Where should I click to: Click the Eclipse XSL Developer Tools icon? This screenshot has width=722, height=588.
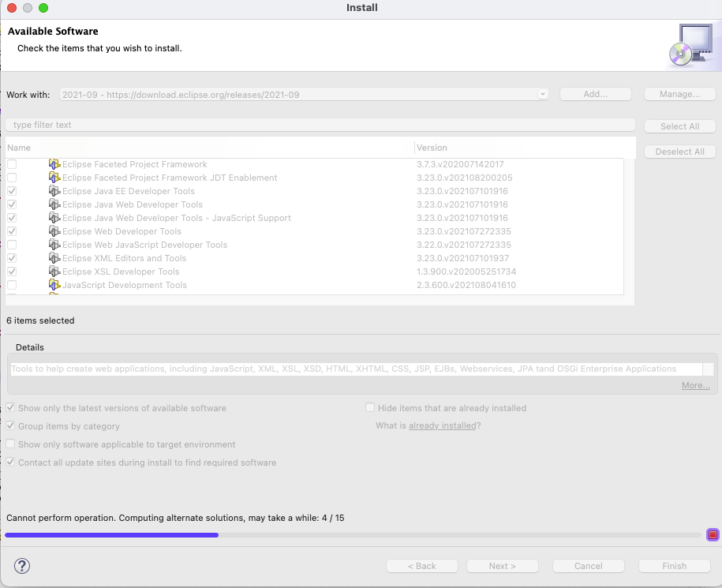point(54,272)
